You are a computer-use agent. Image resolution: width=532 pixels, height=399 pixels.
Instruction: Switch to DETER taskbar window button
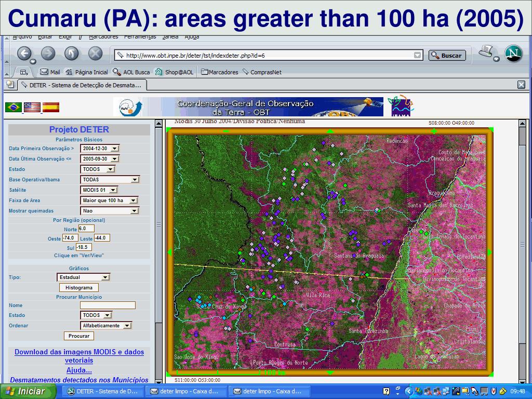(x=104, y=391)
